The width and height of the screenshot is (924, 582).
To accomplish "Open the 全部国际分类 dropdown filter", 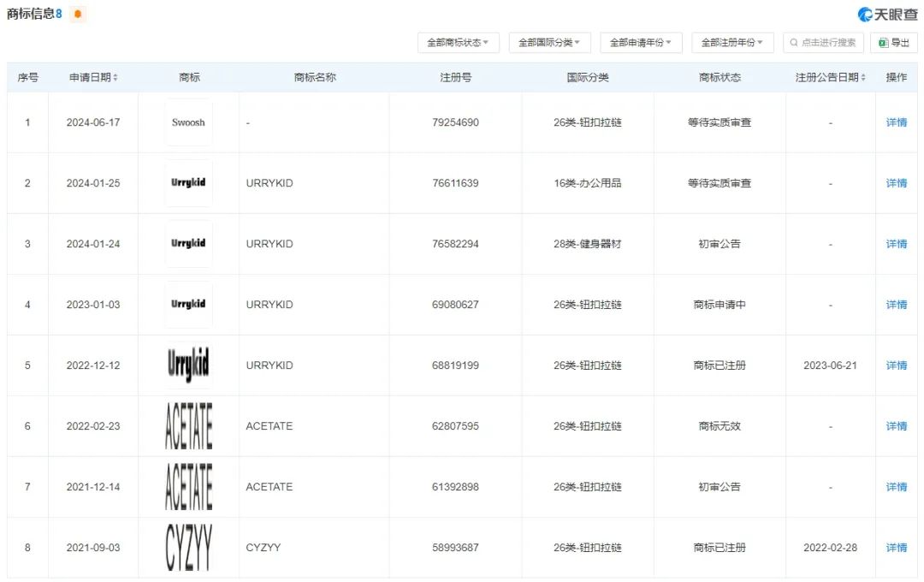I will (x=549, y=43).
